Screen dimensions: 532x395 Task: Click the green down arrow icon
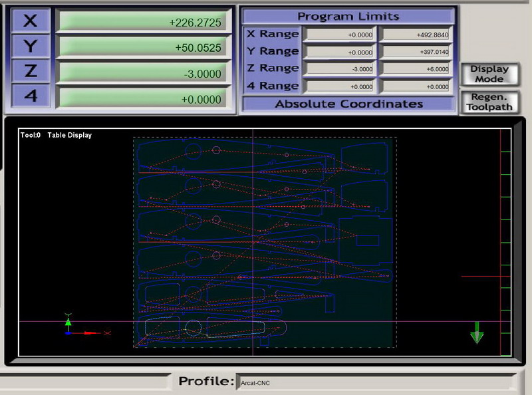(477, 332)
